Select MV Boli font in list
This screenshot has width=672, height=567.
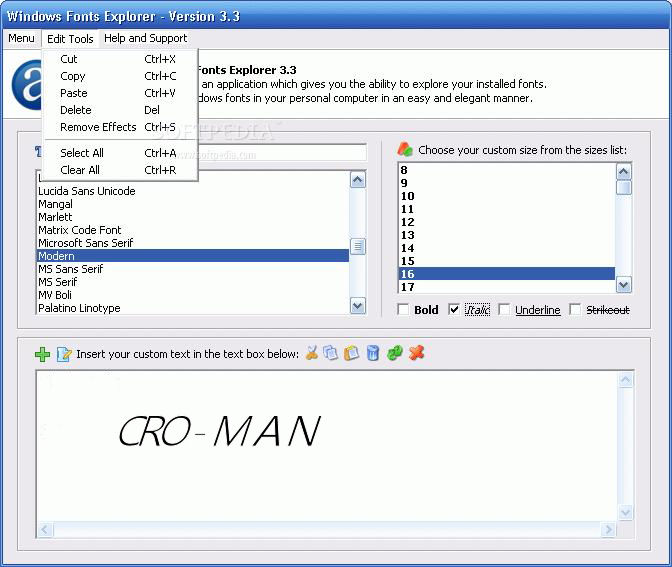(193, 295)
